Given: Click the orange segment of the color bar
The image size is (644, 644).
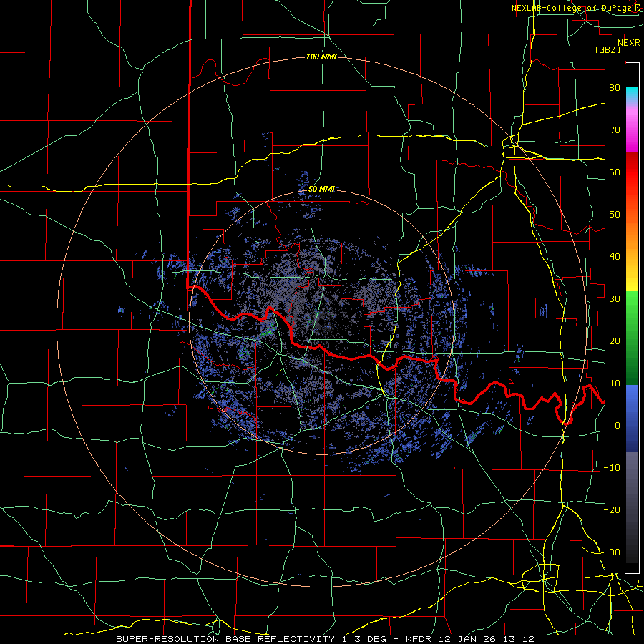Looking at the screenshot, I should (x=632, y=234).
